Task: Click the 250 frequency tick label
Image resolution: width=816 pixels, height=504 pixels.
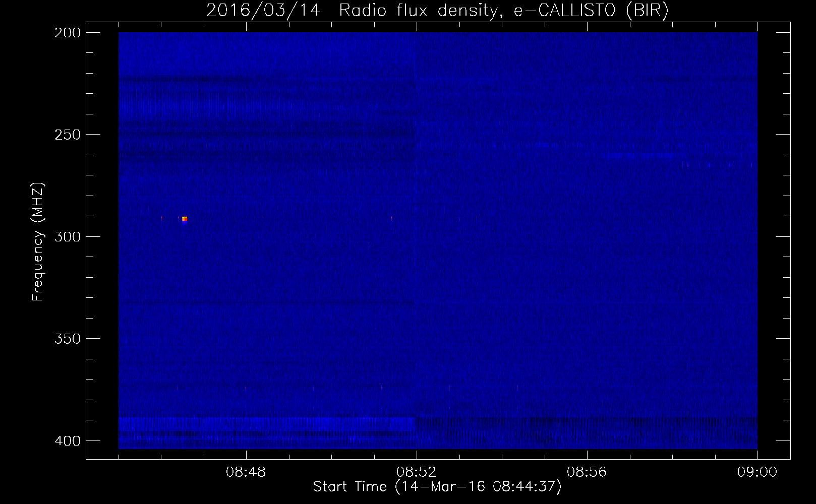Action: coord(67,135)
